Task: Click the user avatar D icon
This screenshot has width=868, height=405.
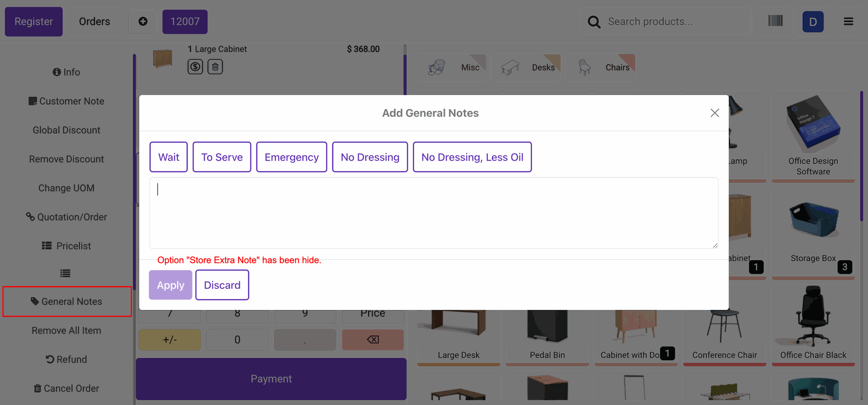Action: tap(813, 22)
